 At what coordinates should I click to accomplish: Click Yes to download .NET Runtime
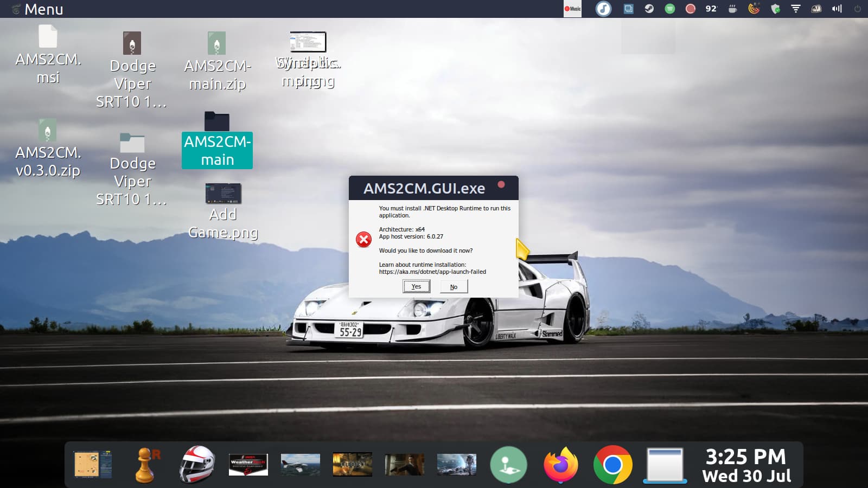click(416, 286)
